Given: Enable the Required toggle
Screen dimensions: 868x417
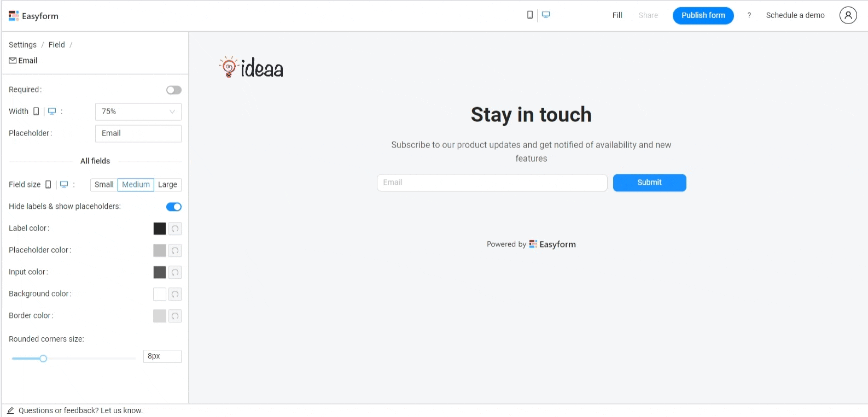Looking at the screenshot, I should tap(174, 90).
